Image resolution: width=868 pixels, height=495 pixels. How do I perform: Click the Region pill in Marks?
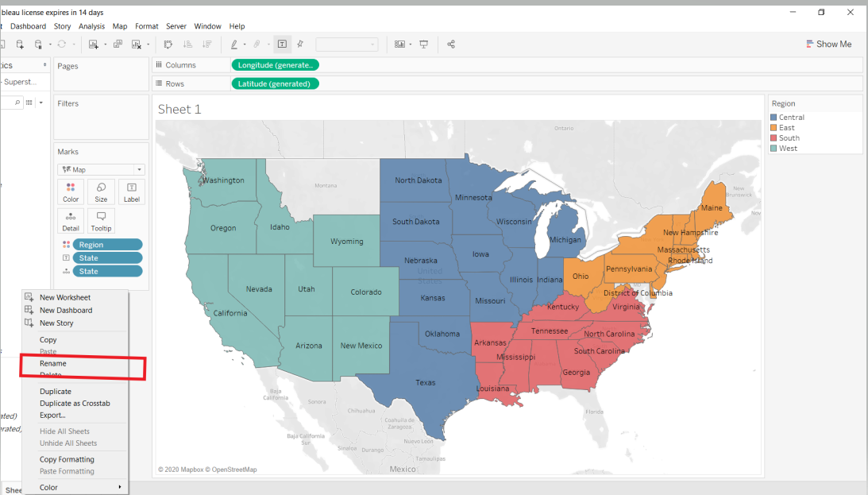pos(107,245)
